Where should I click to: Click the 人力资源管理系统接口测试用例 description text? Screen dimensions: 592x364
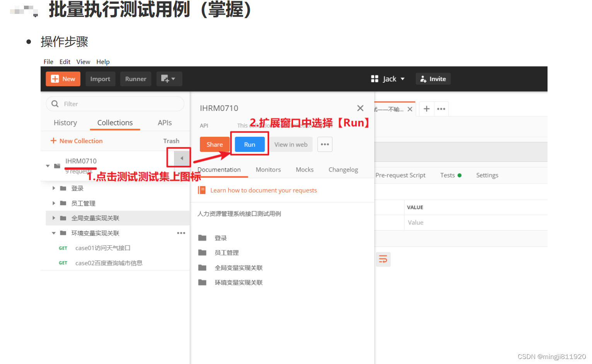click(239, 214)
